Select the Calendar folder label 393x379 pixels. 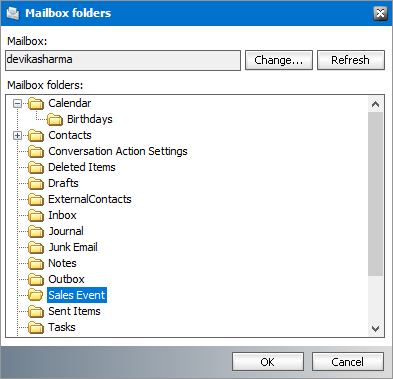70,103
